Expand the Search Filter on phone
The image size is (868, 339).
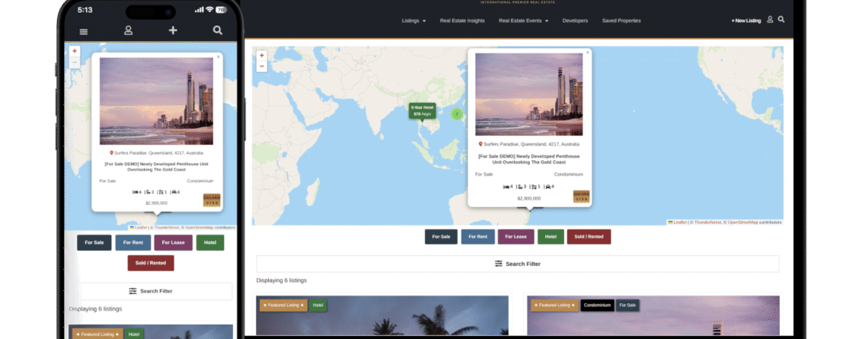(x=151, y=291)
